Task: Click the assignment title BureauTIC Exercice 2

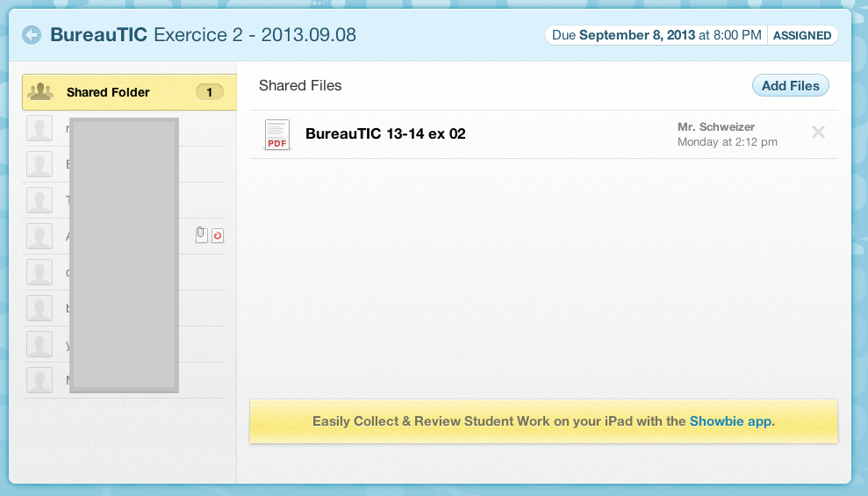Action: tap(203, 35)
